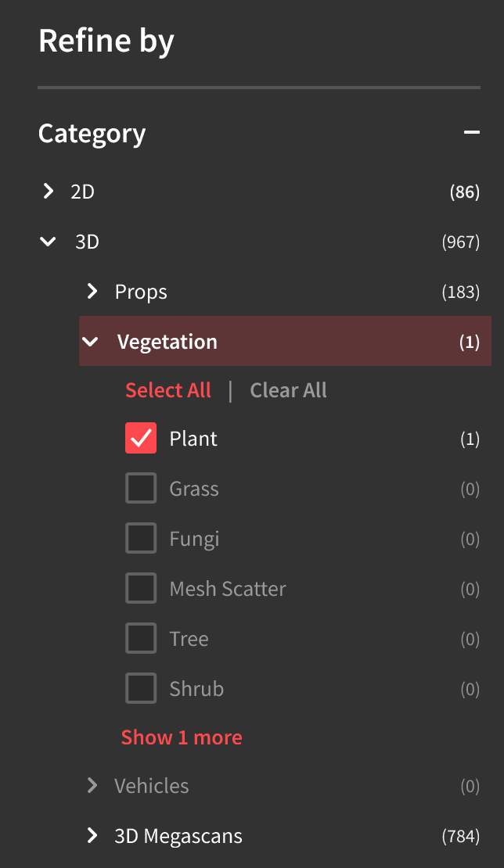Screen dimensions: 504x868
Task: Collapse the Vegetation subcategory chevron
Action: [92, 342]
